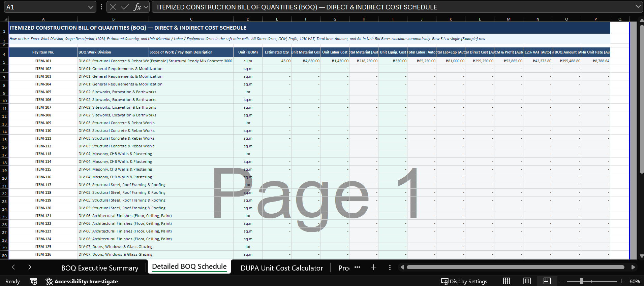Click the zoom out minus button
Screen dimensions: 644x286
562,281
